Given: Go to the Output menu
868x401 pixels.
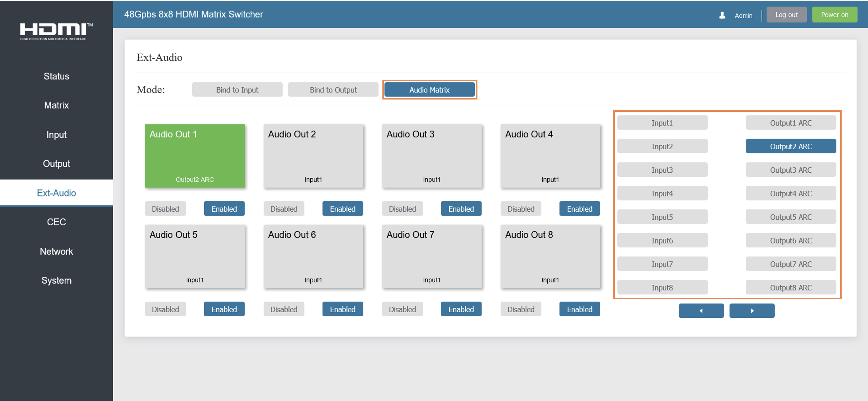Looking at the screenshot, I should coord(56,163).
